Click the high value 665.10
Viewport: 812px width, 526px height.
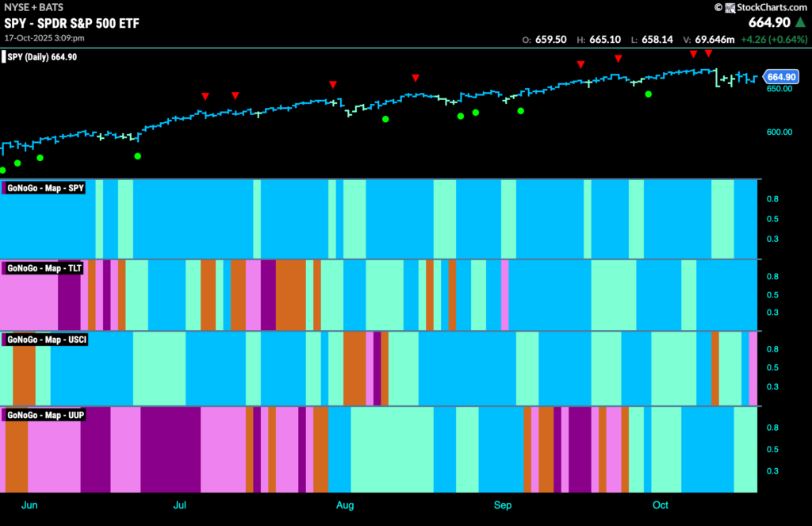coord(605,40)
